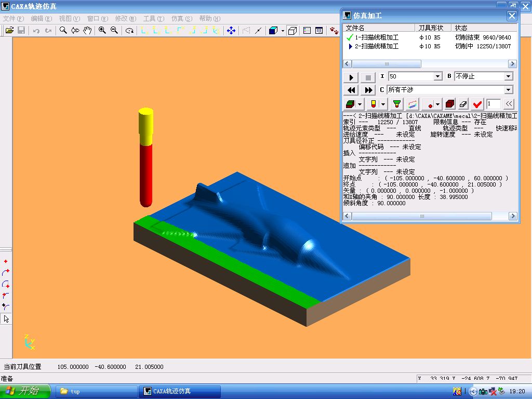Click the 状态 column header
Screen dimensions: 532x399
(x=484, y=28)
